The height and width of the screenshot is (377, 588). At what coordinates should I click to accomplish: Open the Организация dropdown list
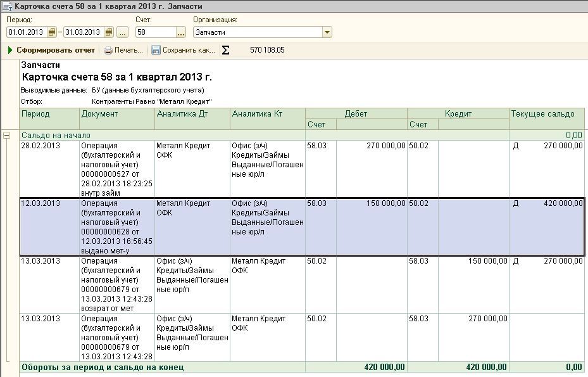tap(327, 32)
